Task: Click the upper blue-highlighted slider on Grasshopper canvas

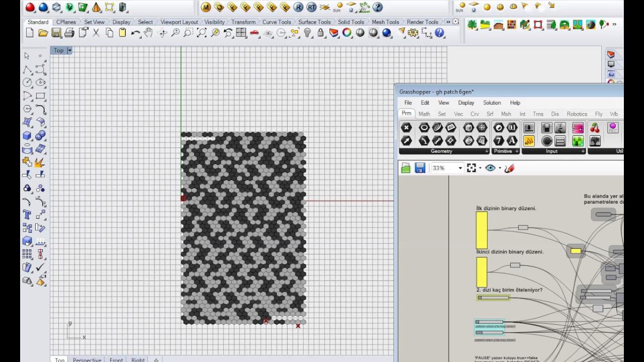Action: tap(490, 322)
